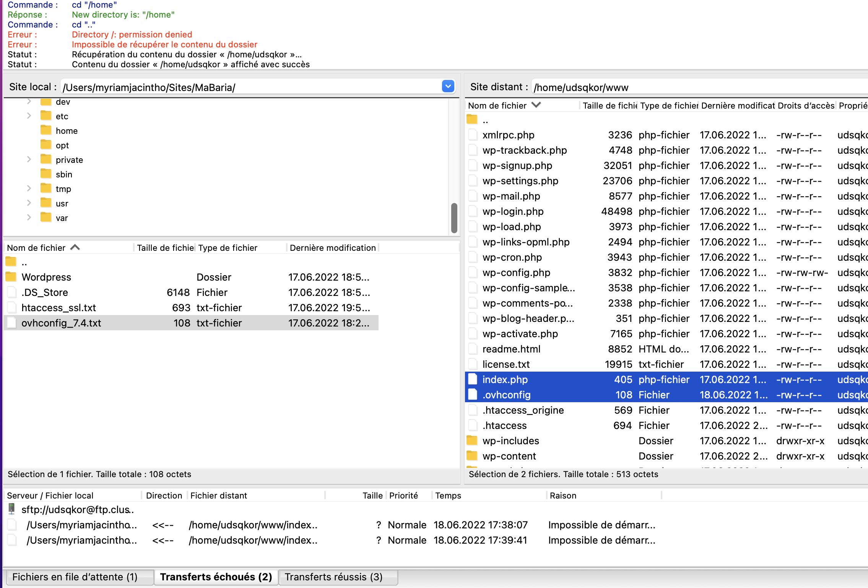This screenshot has width=868, height=588.
Task: Click the remote parent directory folder icon
Action: 472,120
